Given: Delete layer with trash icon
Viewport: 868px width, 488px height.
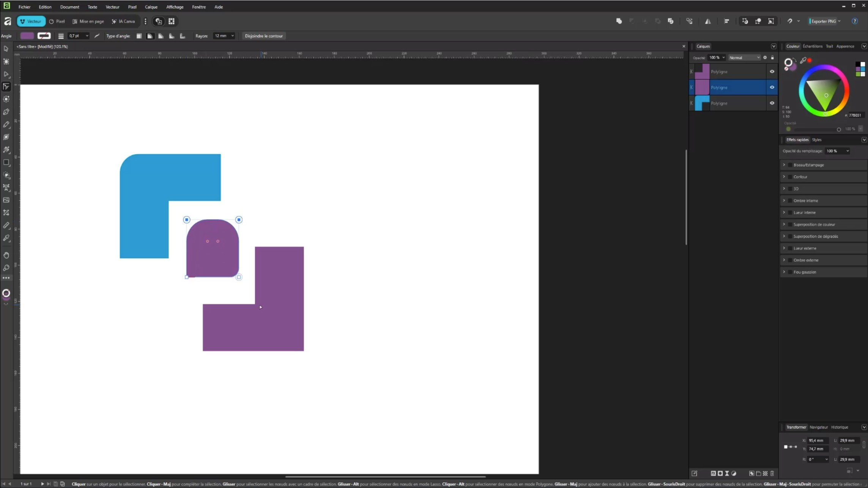Looking at the screenshot, I should (x=772, y=473).
